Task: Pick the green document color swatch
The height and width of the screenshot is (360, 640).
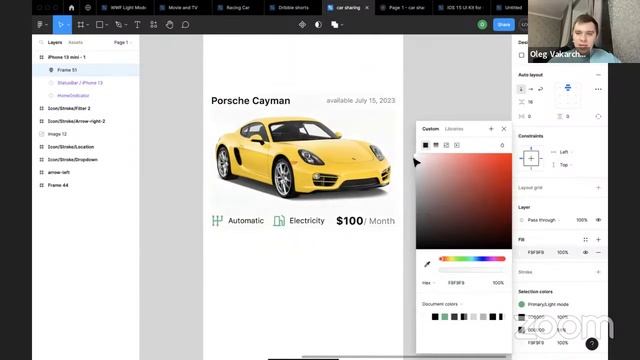Action: pos(444,317)
